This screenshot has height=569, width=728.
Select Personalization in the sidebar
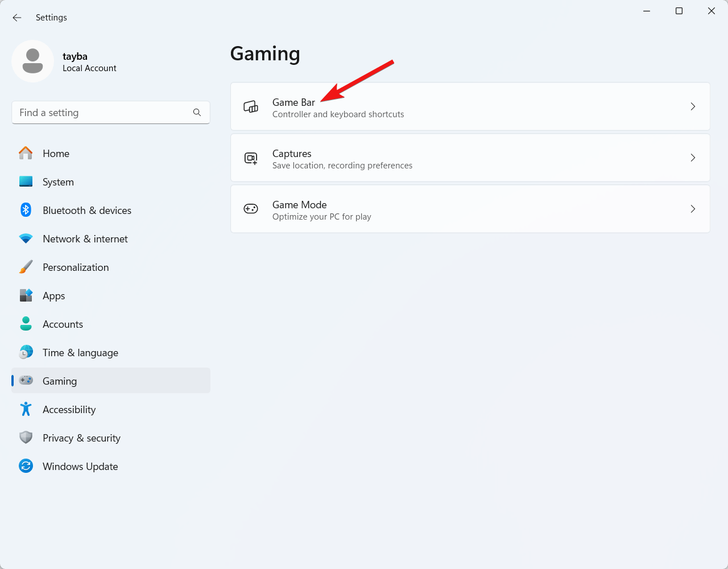(x=75, y=267)
